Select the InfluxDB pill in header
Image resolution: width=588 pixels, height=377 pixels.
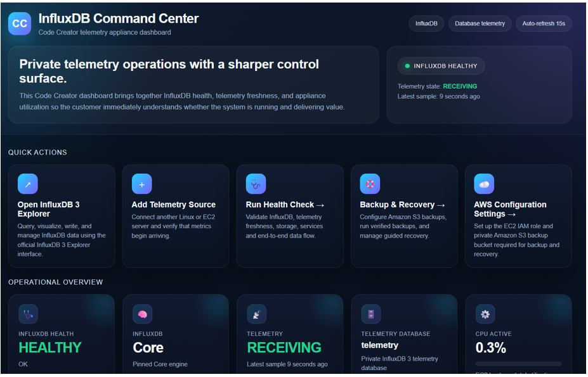426,23
